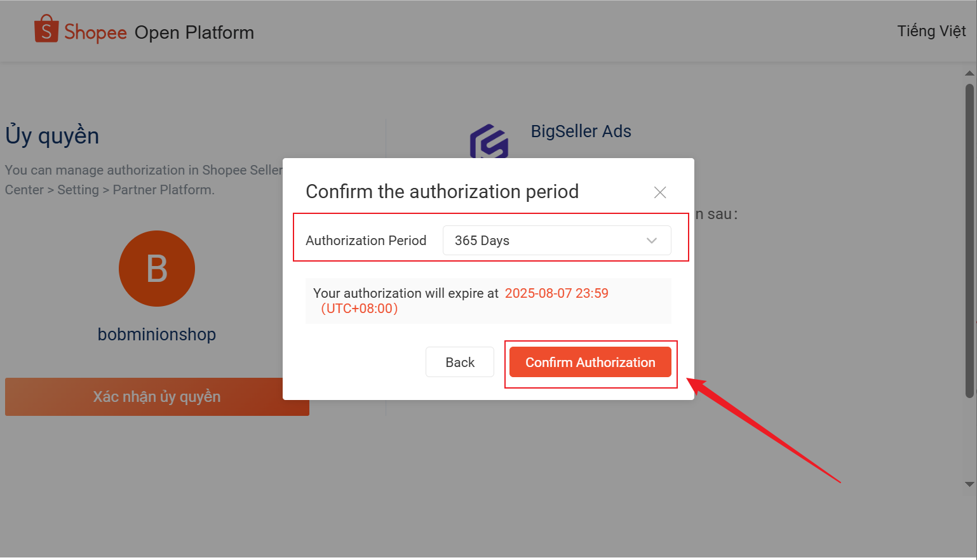Open the 365 Days period dropdown
The width and height of the screenshot is (977, 560).
click(x=556, y=241)
